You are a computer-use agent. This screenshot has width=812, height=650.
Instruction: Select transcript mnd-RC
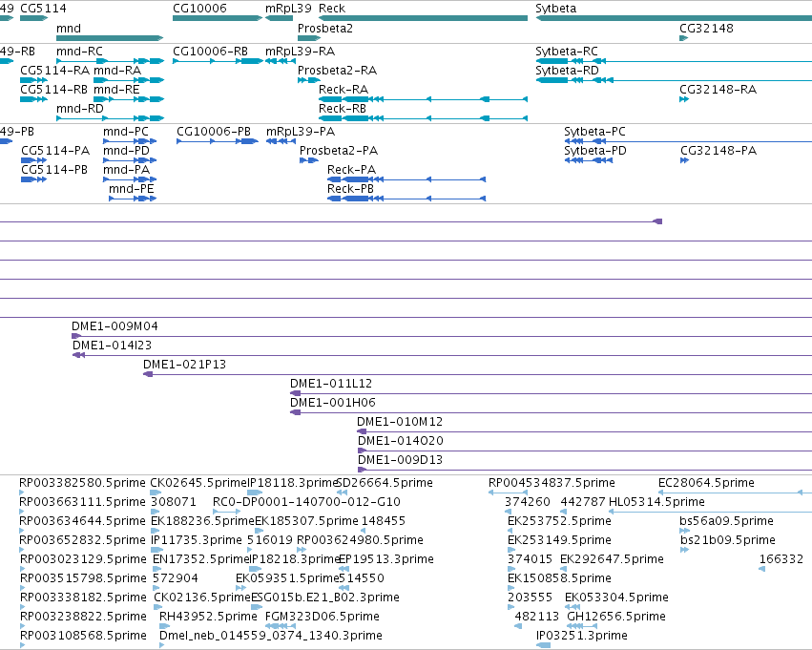pos(80,52)
